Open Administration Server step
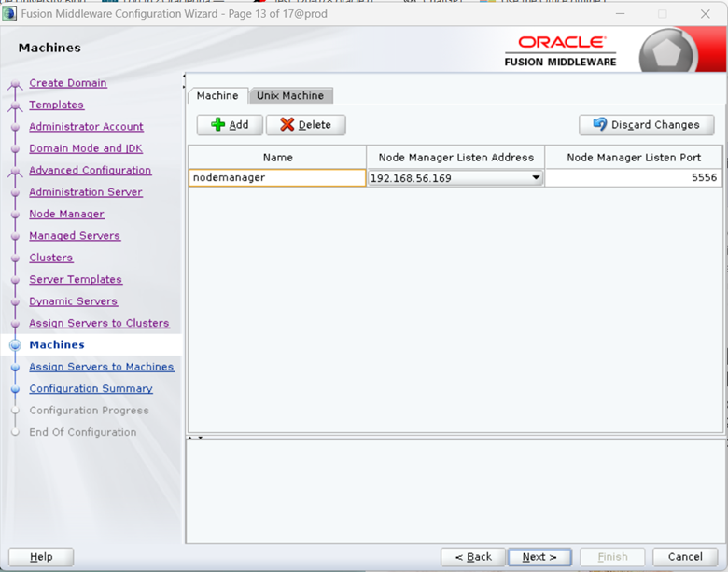This screenshot has height=572, width=728. 86,192
